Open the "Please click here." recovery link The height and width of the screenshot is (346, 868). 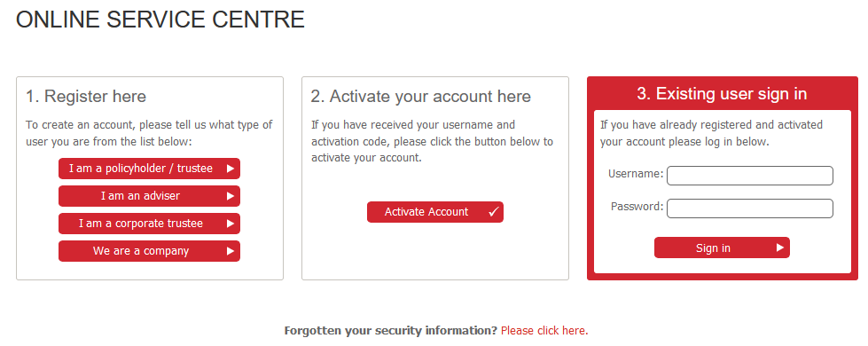(544, 331)
